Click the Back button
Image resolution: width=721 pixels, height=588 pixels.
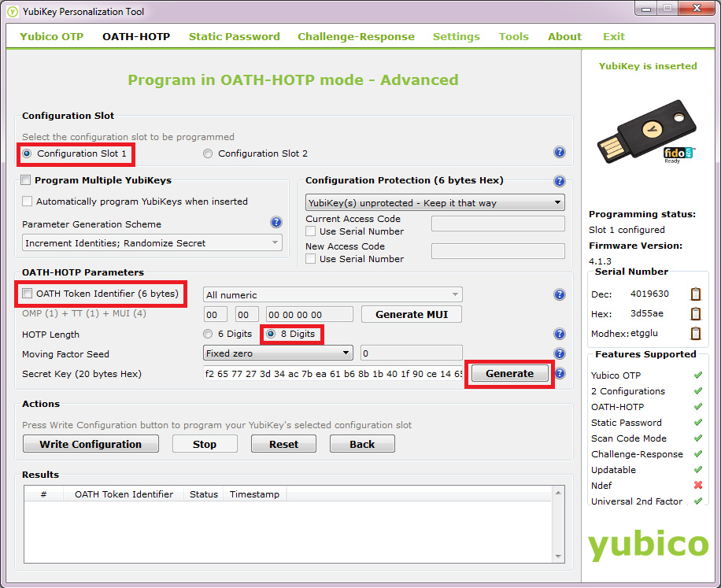362,444
